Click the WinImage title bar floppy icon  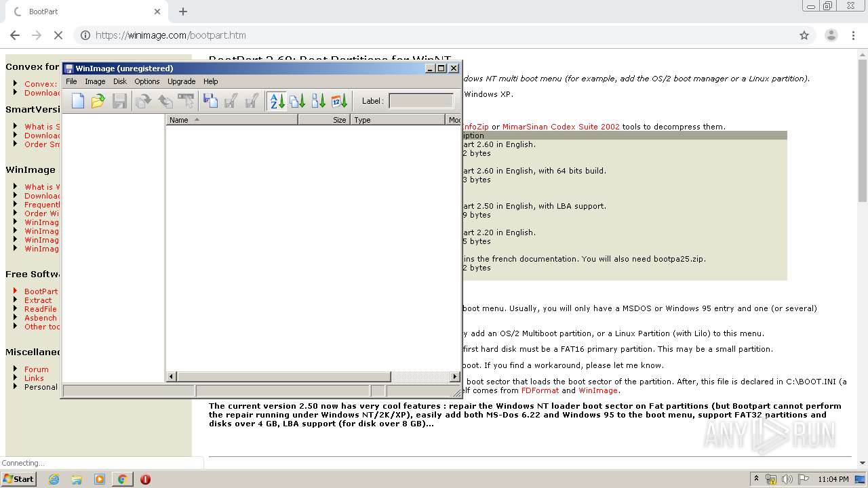point(69,68)
